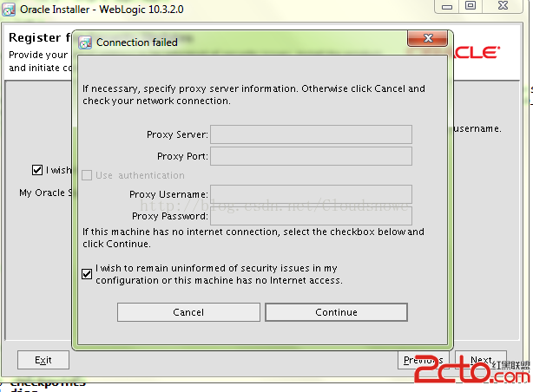Click 'If this machine has no internet connection' text
Image resolution: width=533 pixels, height=392 pixels.
[x=253, y=238]
